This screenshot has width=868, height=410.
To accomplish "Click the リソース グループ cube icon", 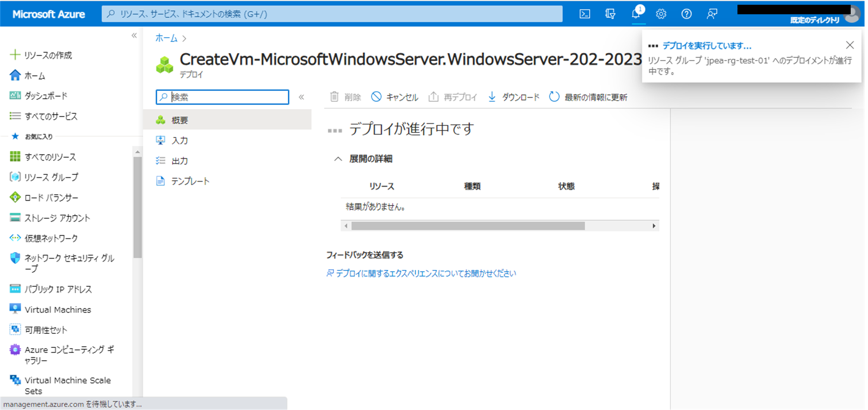I will [15, 176].
